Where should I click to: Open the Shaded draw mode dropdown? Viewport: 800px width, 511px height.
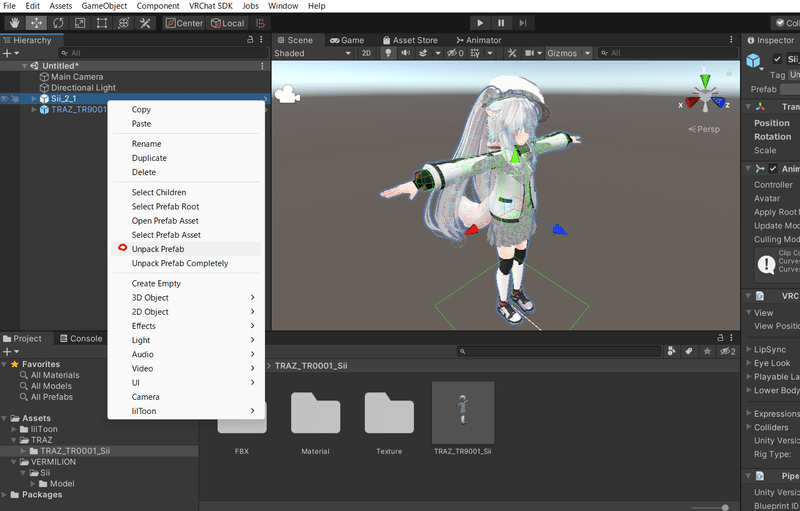point(312,53)
